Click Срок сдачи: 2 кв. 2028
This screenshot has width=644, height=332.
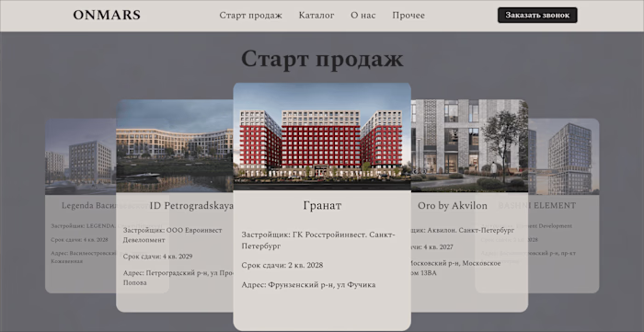pos(282,265)
